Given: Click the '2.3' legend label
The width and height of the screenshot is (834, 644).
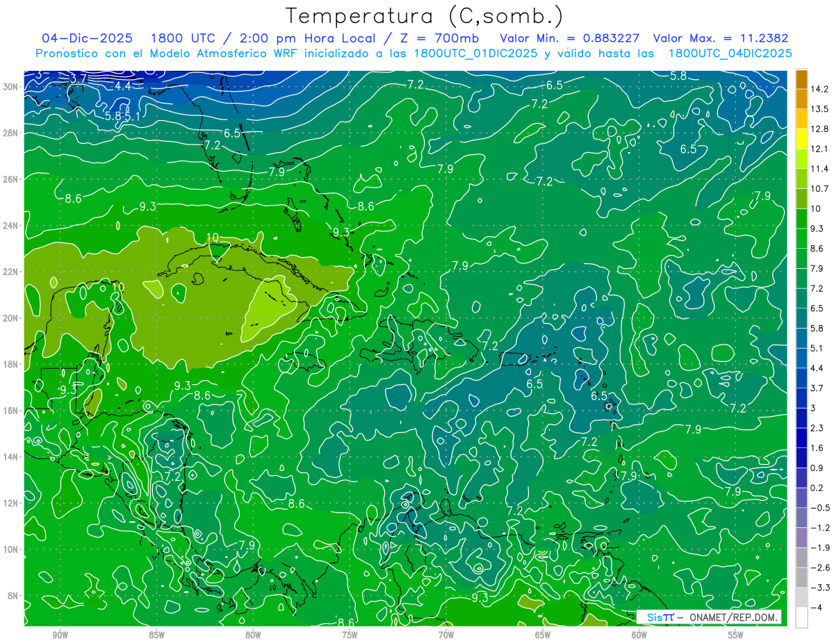Looking at the screenshot, I should pos(817,428).
